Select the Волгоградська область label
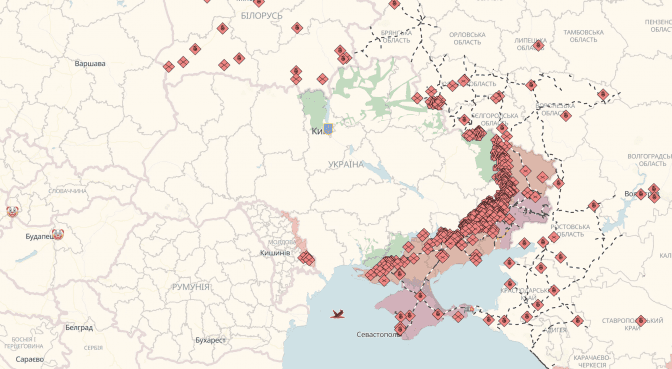The image size is (672, 369). pos(649,160)
